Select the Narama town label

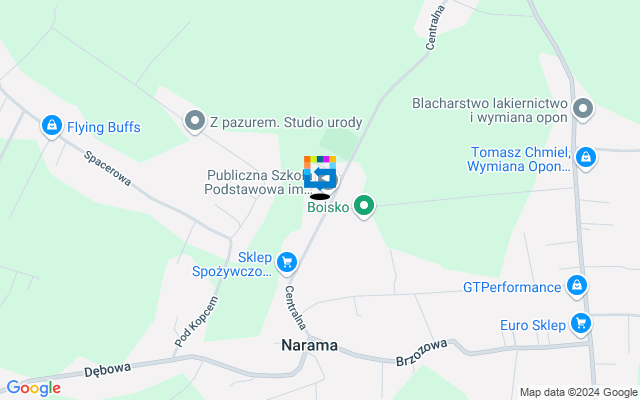point(309,345)
